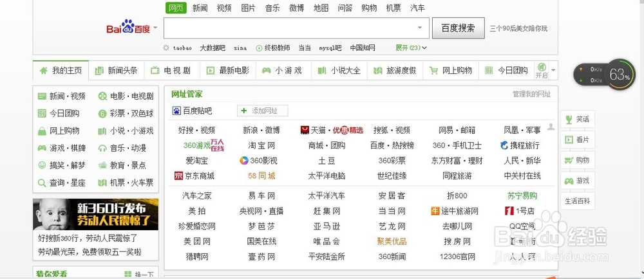Image resolution: width=644 pixels, height=279 pixels.
Task: Open the 12306官网 link
Action: pos(457,257)
